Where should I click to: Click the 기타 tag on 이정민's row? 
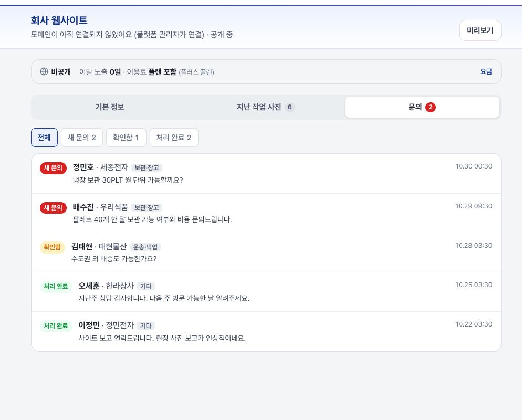146,325
